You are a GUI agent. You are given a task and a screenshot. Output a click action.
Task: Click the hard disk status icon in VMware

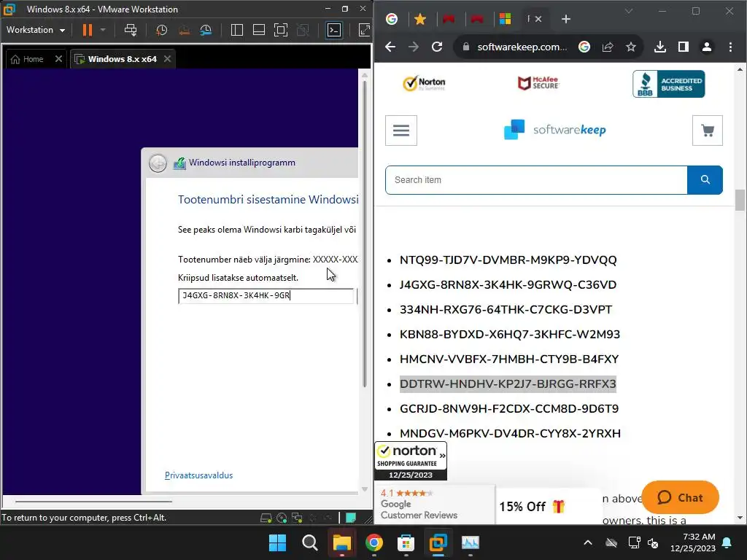[266, 518]
